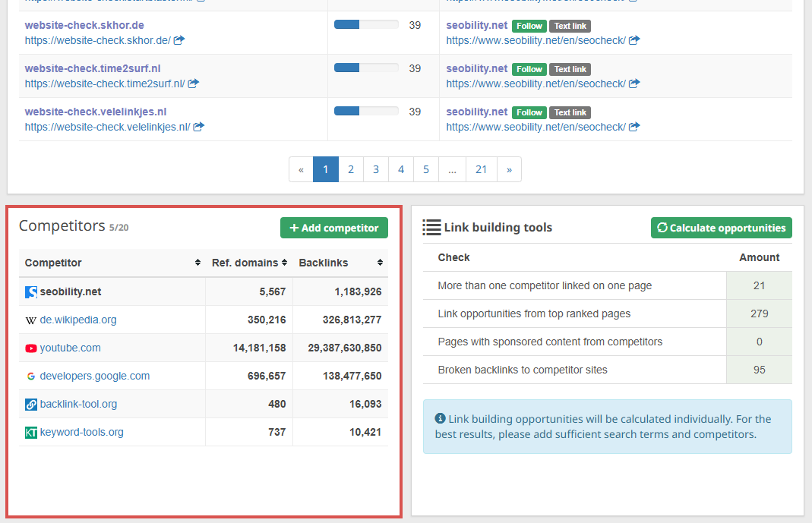Click the Google favicon beside developers.google.com
The image size is (812, 523).
(31, 376)
